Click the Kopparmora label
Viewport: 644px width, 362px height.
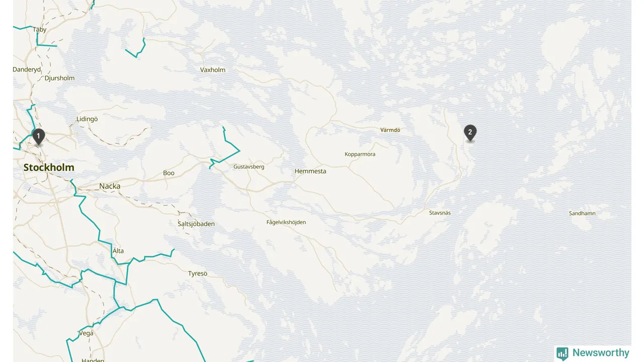pyautogui.click(x=360, y=154)
